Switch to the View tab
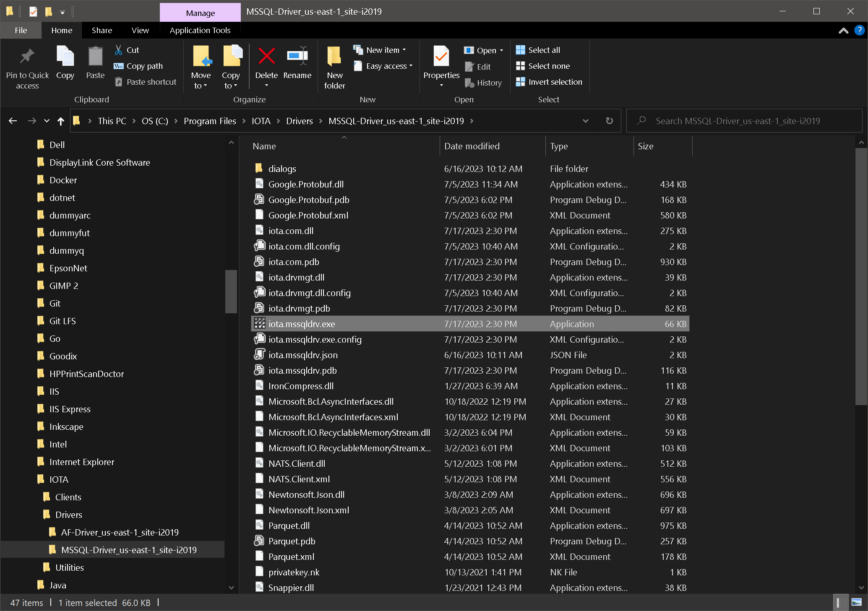868x611 pixels. click(x=140, y=30)
